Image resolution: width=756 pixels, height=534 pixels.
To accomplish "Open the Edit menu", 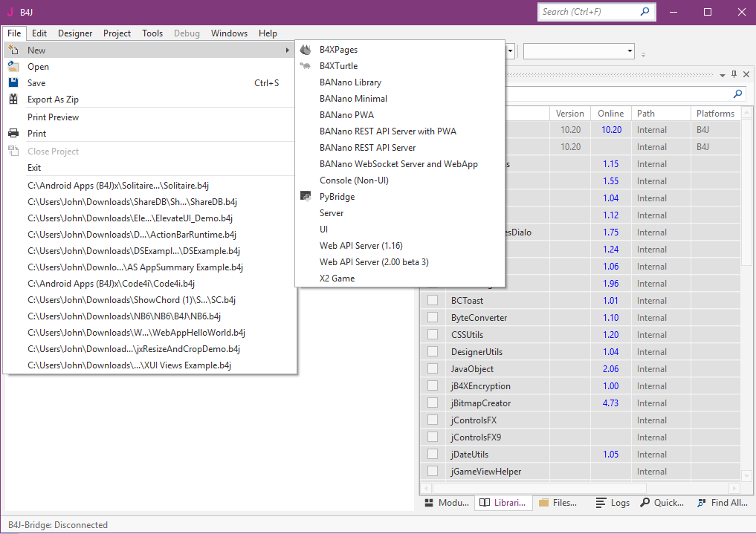I will click(39, 33).
